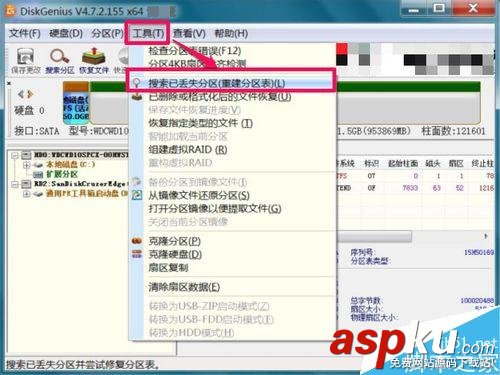Image resolution: width=500 pixels, height=375 pixels.
Task: Choose 搜索已丢失分区(重建分区表)(L)
Action: 217,83
